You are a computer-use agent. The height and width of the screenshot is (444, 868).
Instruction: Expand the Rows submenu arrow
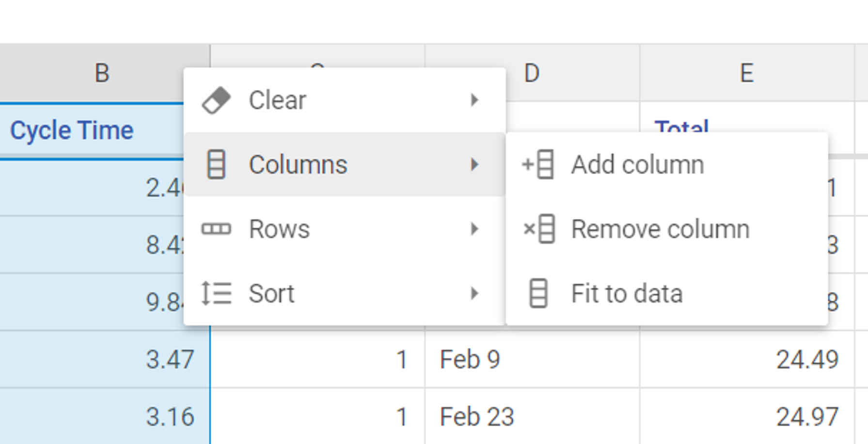pos(474,229)
